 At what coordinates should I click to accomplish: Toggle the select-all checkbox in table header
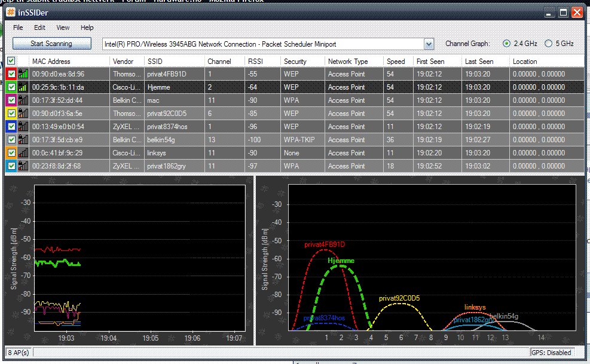[x=11, y=61]
